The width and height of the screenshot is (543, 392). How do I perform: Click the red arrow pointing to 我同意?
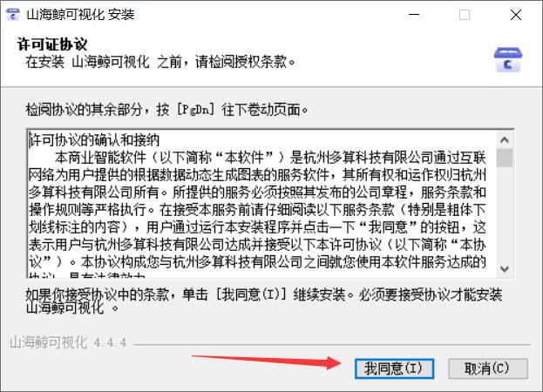point(267,362)
